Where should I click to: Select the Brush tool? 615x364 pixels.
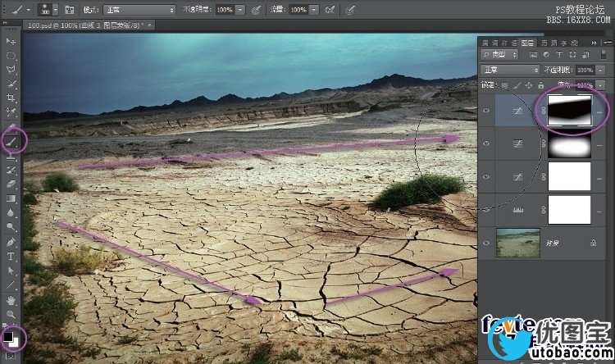11,141
